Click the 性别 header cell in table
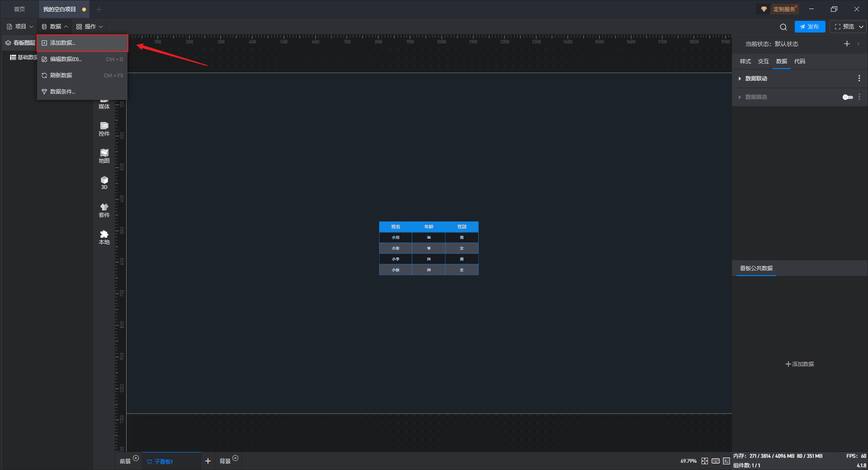This screenshot has height=470, width=868. [462, 227]
